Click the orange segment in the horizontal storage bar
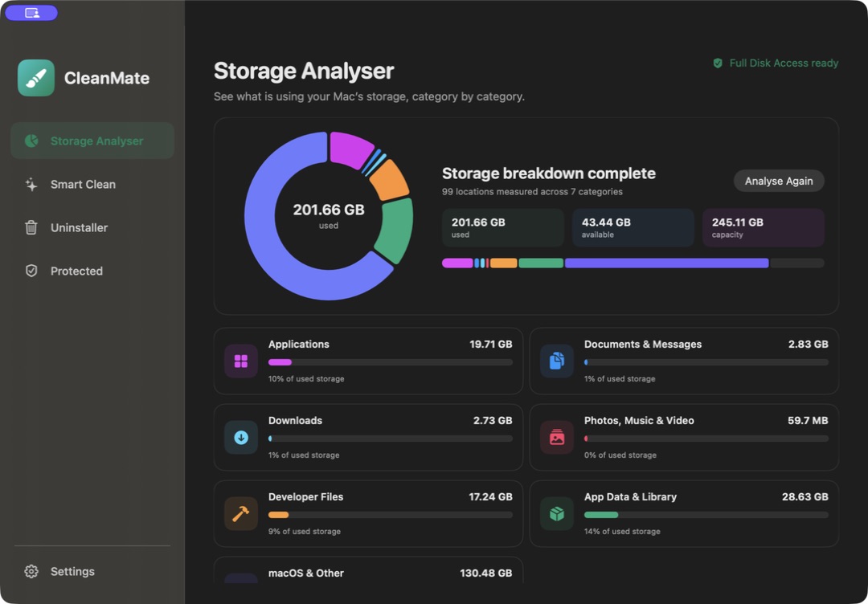This screenshot has height=604, width=868. click(503, 263)
